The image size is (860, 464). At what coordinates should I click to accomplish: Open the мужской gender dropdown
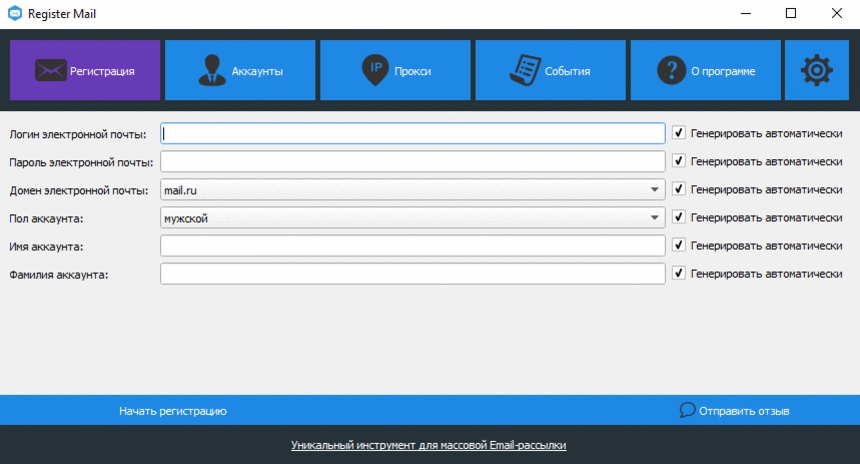pyautogui.click(x=412, y=218)
